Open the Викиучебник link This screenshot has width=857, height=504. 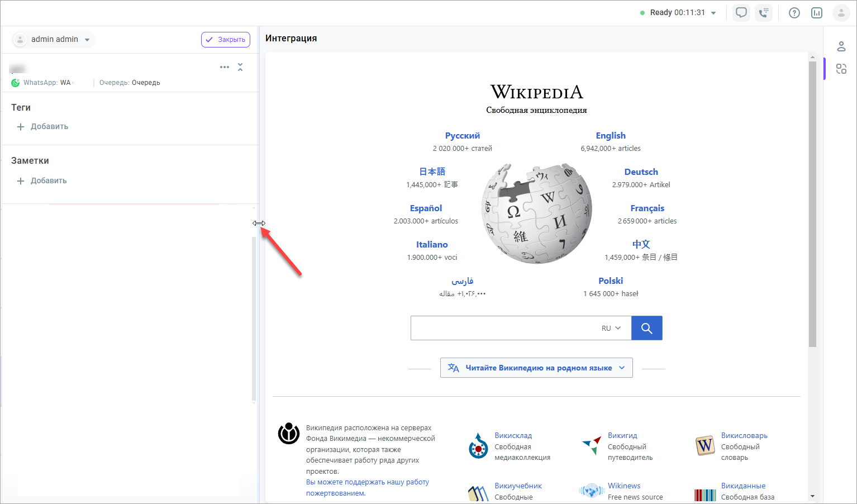518,486
